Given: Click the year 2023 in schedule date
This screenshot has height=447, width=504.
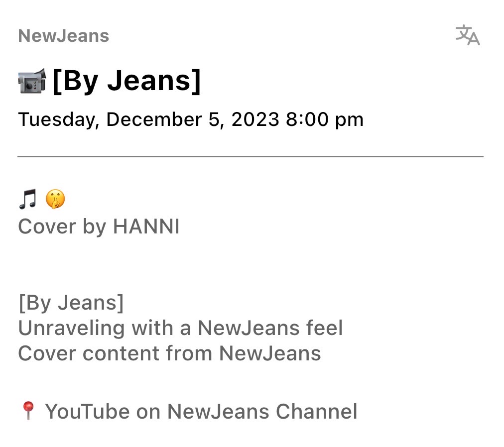Looking at the screenshot, I should (255, 119).
